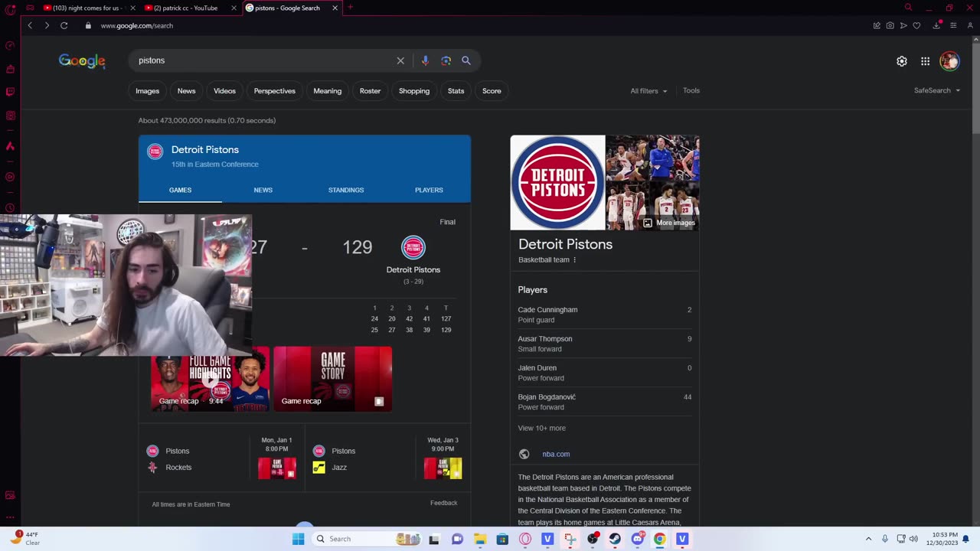Filter results by Perspectives

coord(275,91)
